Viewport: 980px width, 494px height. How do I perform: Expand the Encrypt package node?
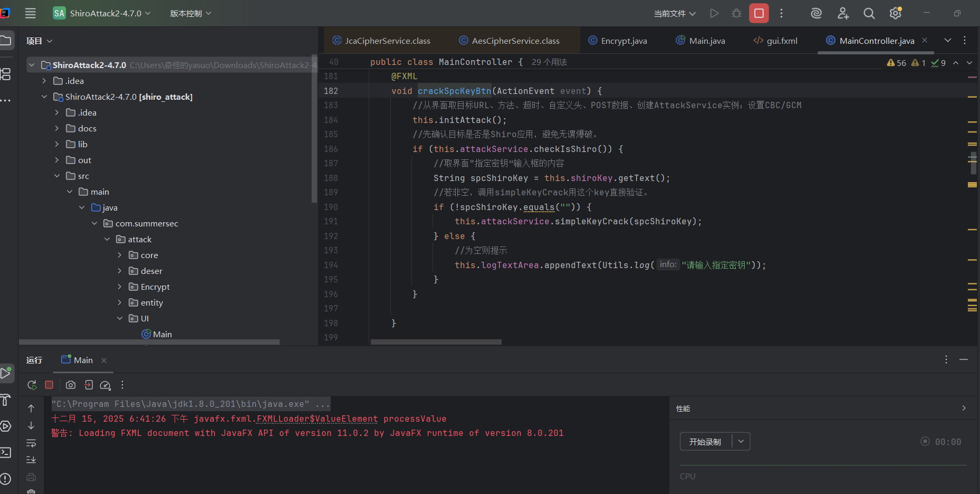click(120, 287)
